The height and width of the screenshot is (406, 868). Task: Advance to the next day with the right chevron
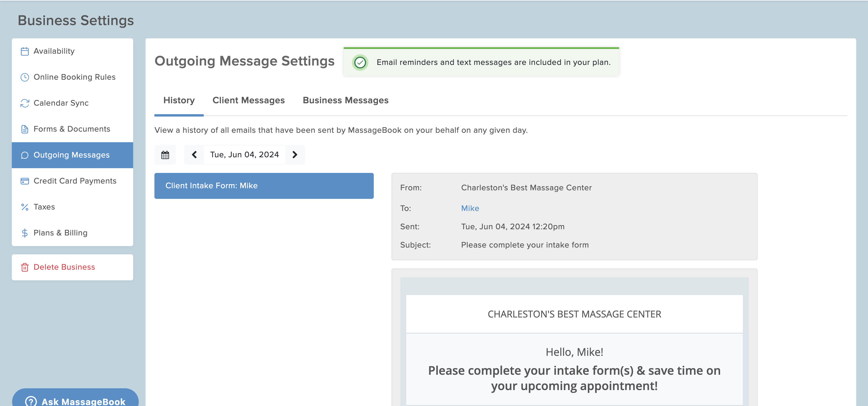pyautogui.click(x=295, y=155)
